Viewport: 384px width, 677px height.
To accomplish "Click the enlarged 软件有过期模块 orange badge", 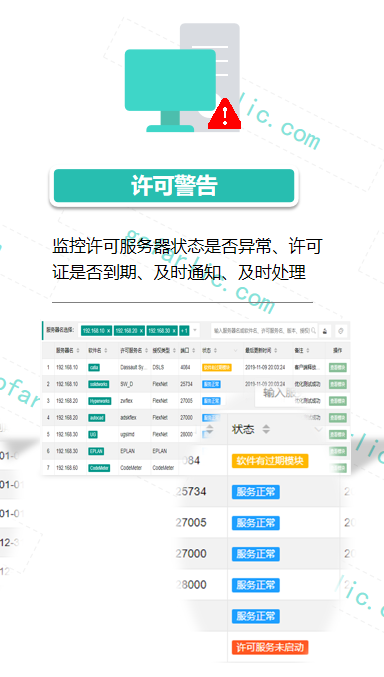I will (270, 461).
